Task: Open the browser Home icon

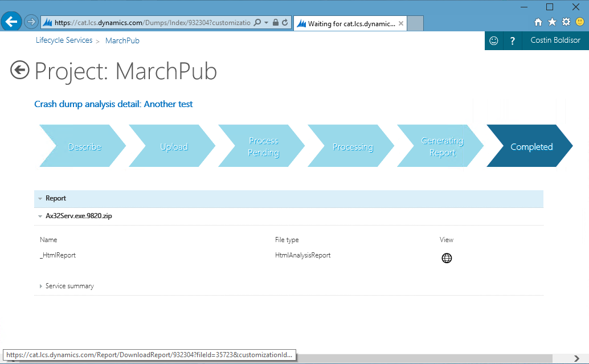Action: 538,22
